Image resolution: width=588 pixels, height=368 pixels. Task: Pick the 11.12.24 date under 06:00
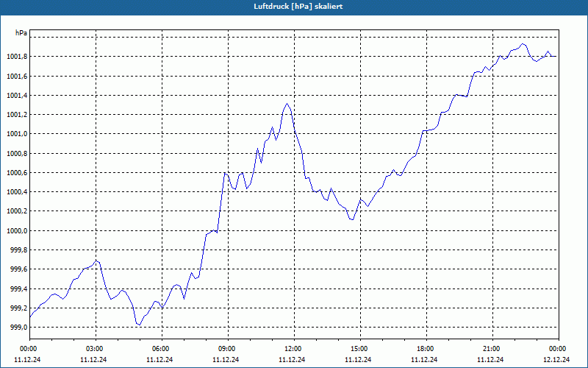159,359
